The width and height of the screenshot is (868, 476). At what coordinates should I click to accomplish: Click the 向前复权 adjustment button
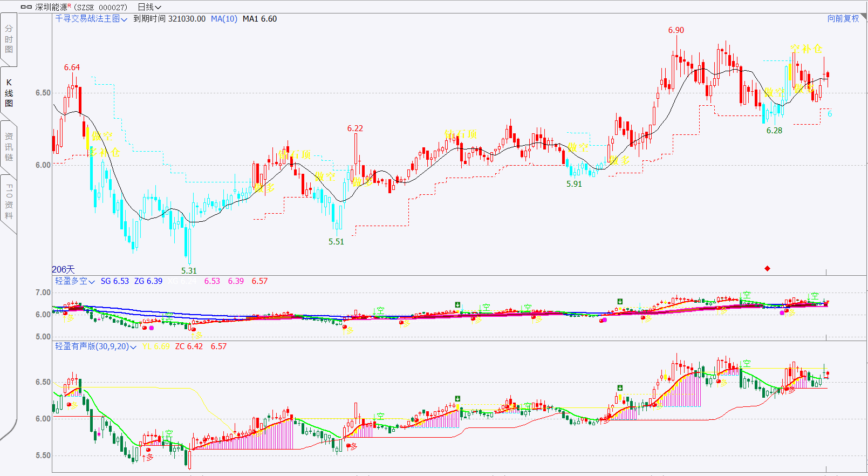(x=843, y=18)
